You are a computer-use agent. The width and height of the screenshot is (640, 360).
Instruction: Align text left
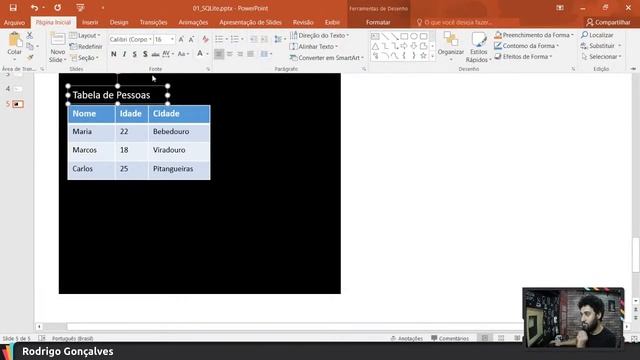219,54
